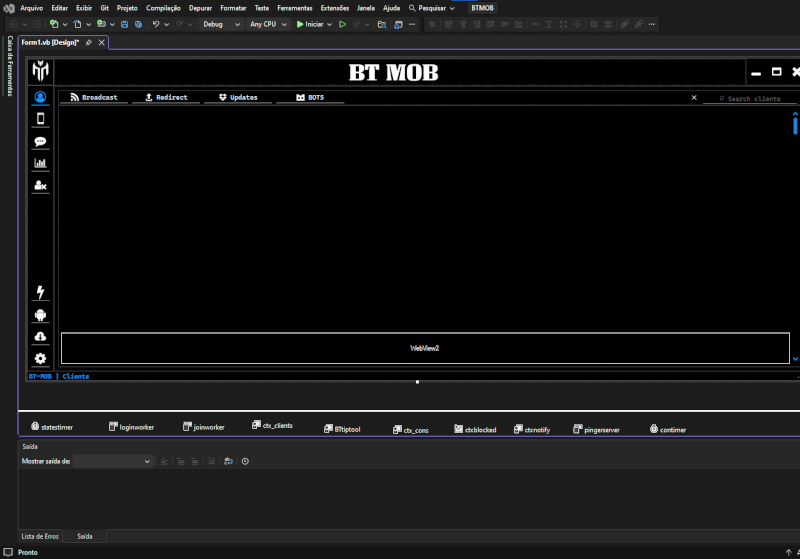
Task: Expand the Iniciar options arrow
Action: 330,24
